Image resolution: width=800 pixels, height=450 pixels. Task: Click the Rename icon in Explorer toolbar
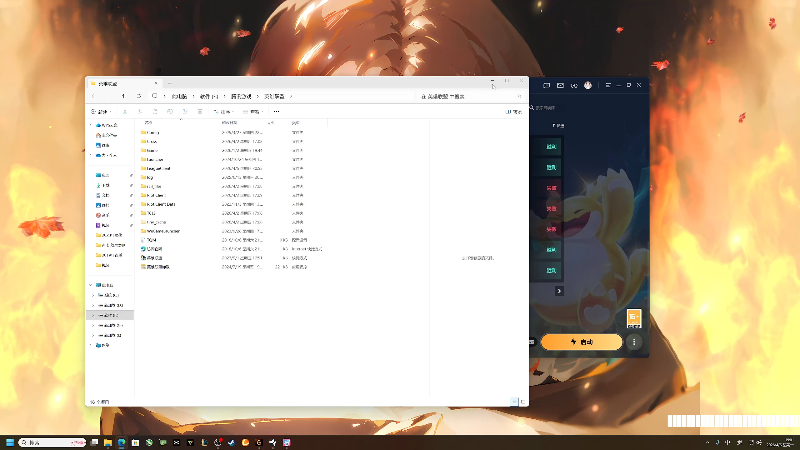[x=170, y=111]
